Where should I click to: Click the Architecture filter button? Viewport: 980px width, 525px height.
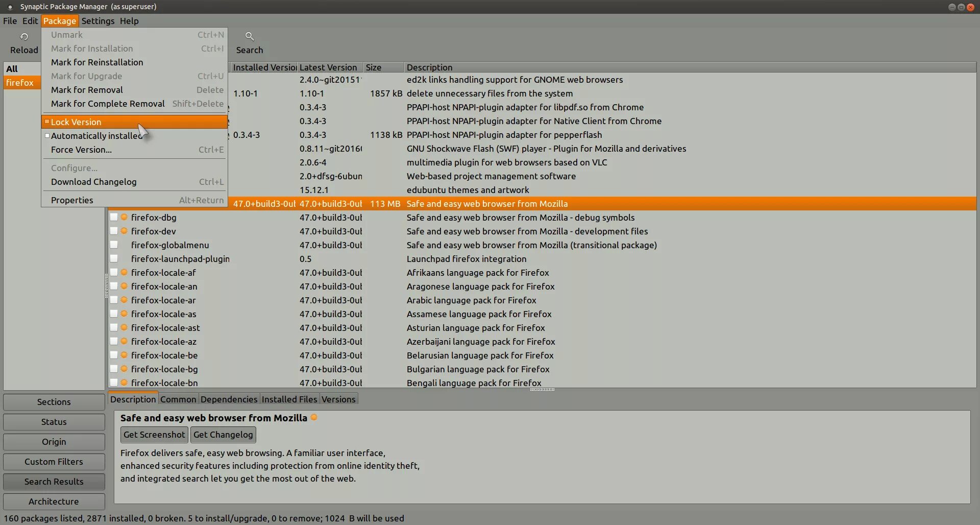click(x=54, y=502)
